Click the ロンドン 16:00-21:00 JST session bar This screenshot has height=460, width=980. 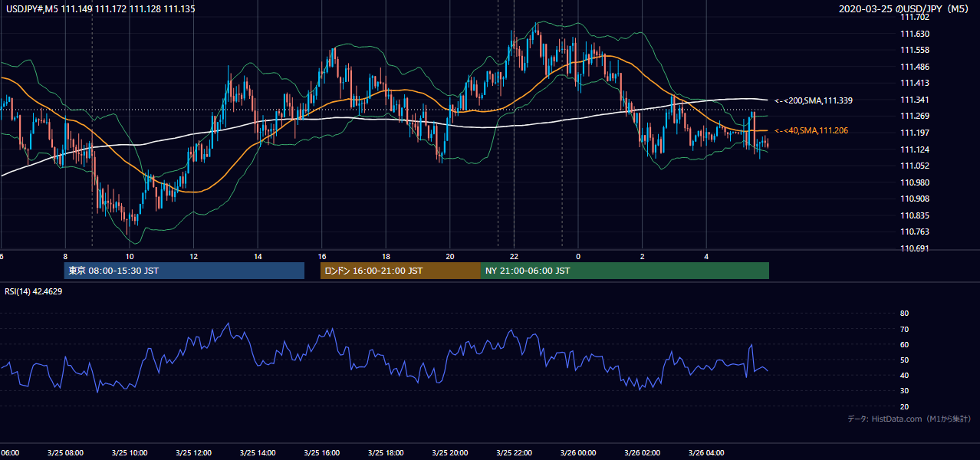(x=400, y=271)
